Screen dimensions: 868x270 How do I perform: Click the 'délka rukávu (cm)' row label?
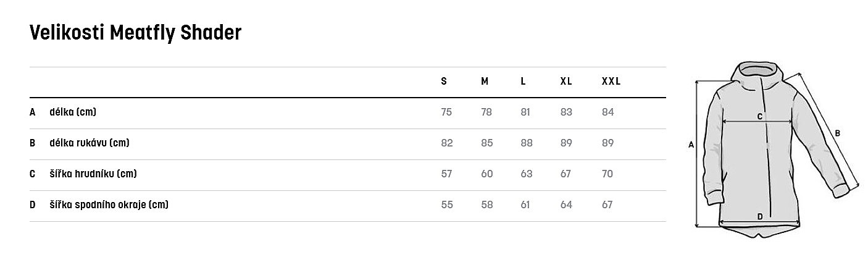pos(89,143)
